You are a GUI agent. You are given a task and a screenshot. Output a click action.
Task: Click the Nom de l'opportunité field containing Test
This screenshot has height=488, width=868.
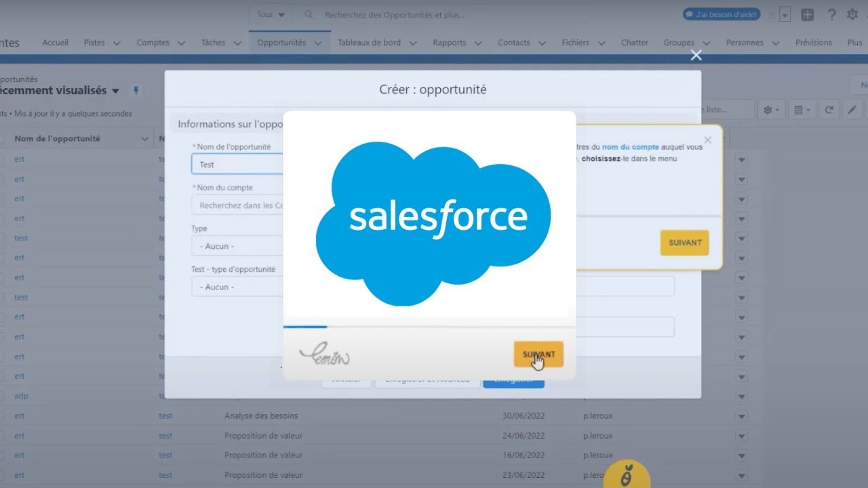(x=237, y=164)
